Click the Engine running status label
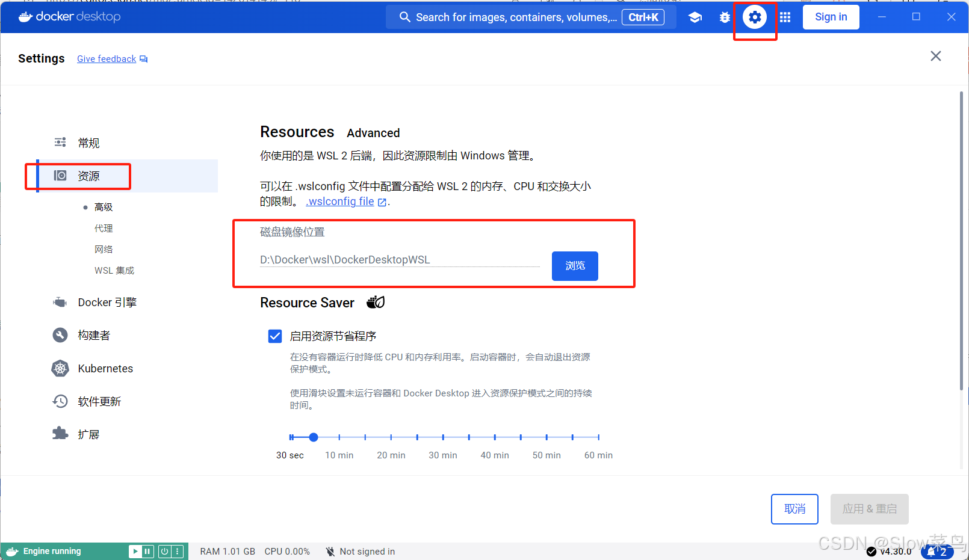The width and height of the screenshot is (969, 560). click(x=52, y=551)
